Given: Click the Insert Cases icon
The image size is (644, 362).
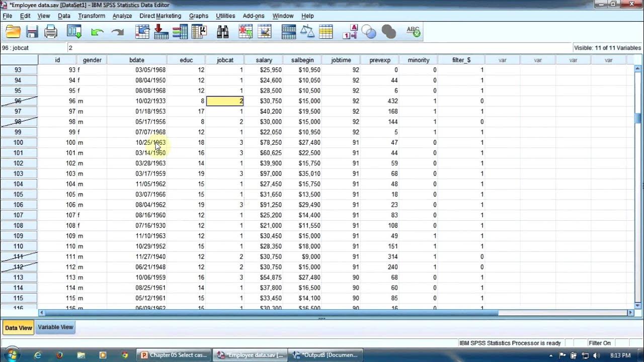Looking at the screenshot, I should (246, 32).
